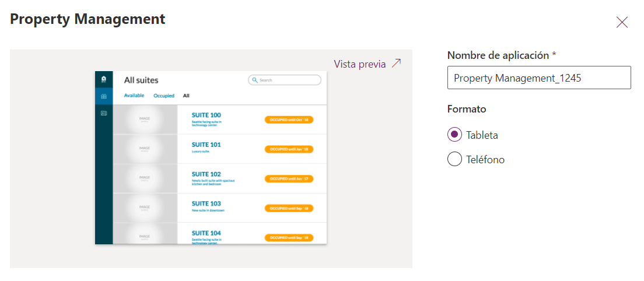The height and width of the screenshot is (281, 644).
Task: Click the SUITE 100 occupied until Oct badge
Action: pos(289,120)
